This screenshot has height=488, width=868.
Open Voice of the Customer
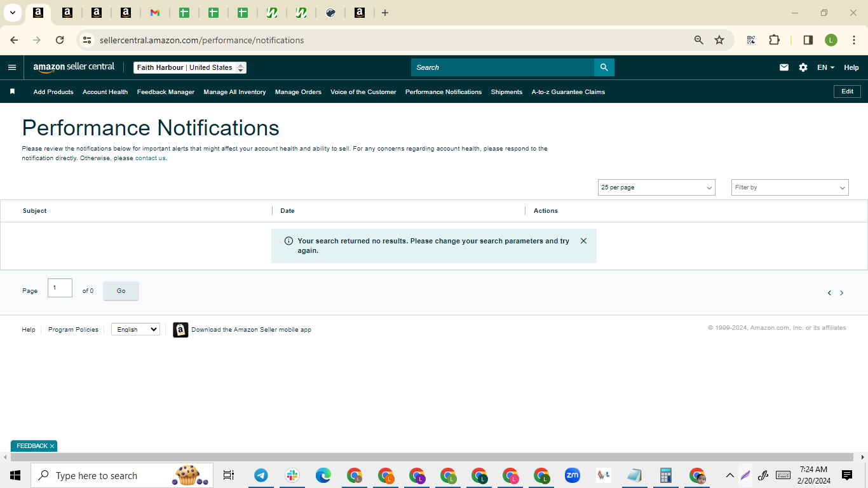[x=363, y=92]
